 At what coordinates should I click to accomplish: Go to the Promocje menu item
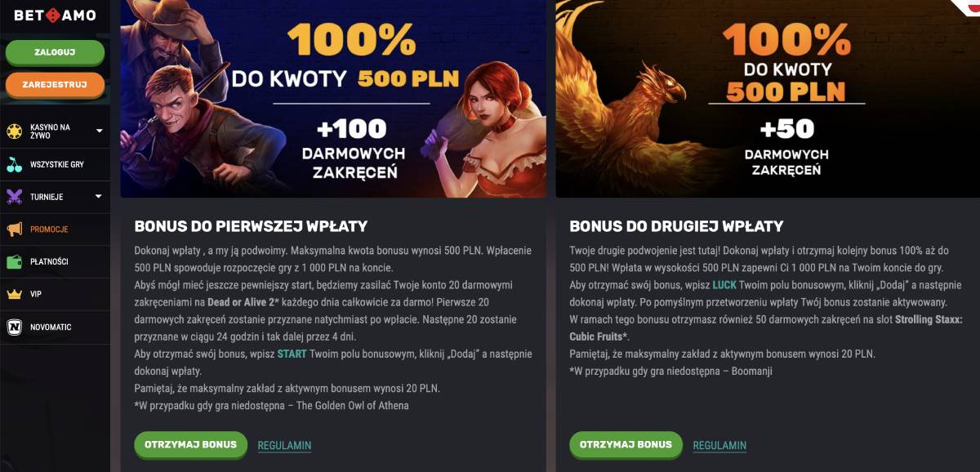pyautogui.click(x=49, y=229)
